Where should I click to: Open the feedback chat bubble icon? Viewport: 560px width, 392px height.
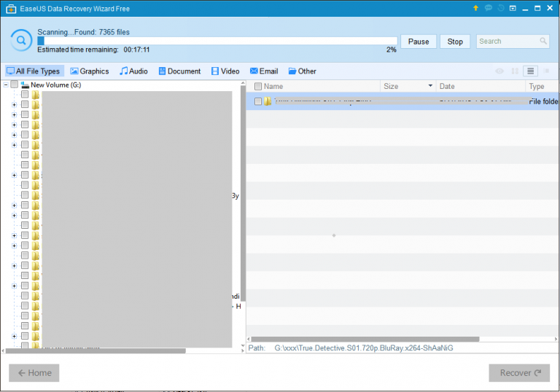(x=489, y=8)
